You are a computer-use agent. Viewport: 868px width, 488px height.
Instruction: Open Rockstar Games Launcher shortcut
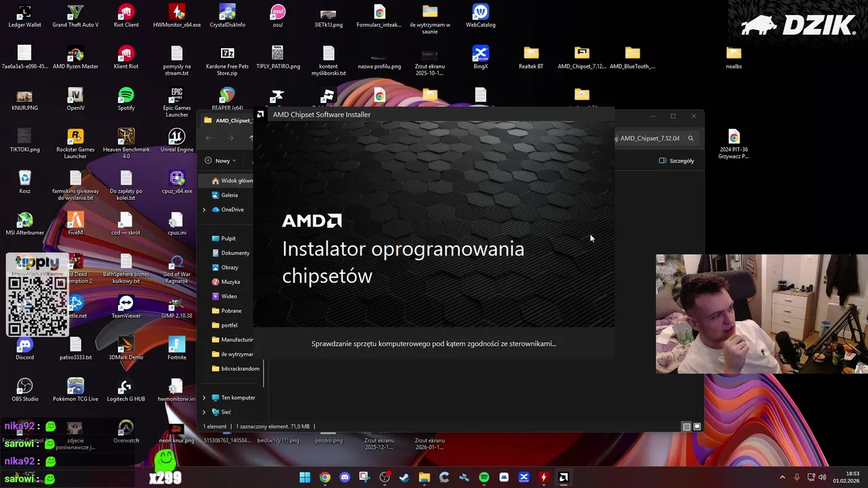[x=75, y=144]
